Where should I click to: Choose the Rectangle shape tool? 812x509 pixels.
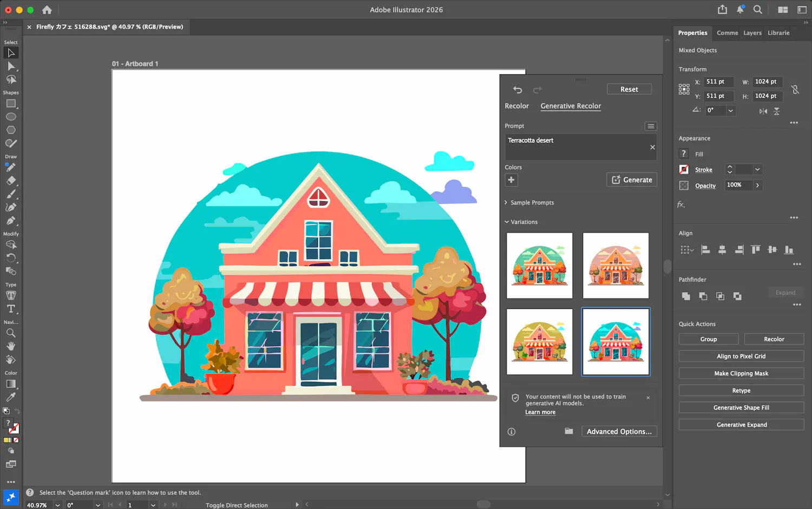tap(11, 104)
